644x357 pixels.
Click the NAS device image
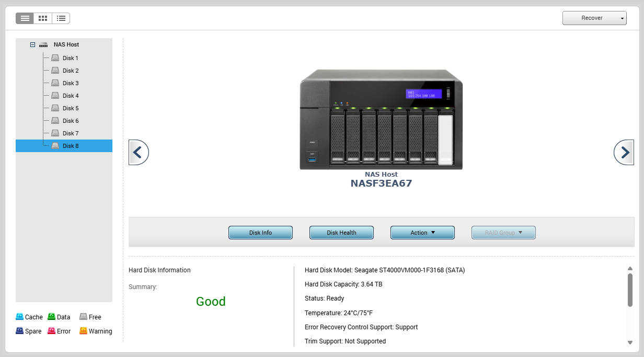[x=381, y=120]
